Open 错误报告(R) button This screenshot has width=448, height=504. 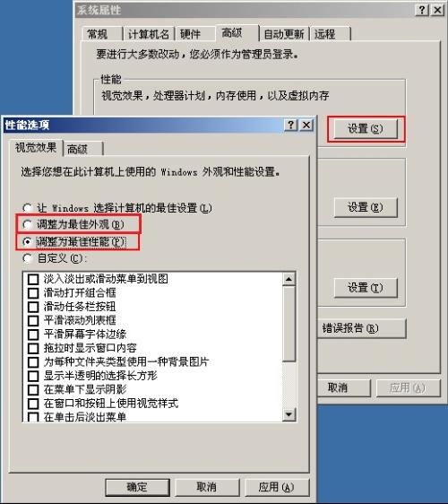(x=362, y=328)
